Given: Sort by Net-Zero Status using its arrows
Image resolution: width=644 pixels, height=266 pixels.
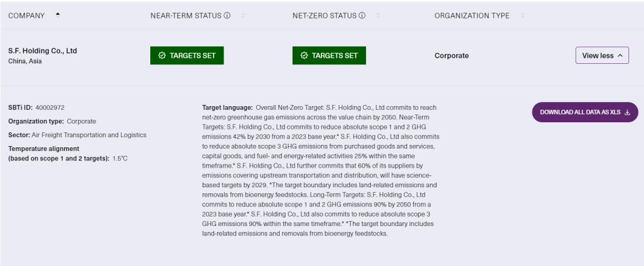Looking at the screenshot, I should (378, 16).
